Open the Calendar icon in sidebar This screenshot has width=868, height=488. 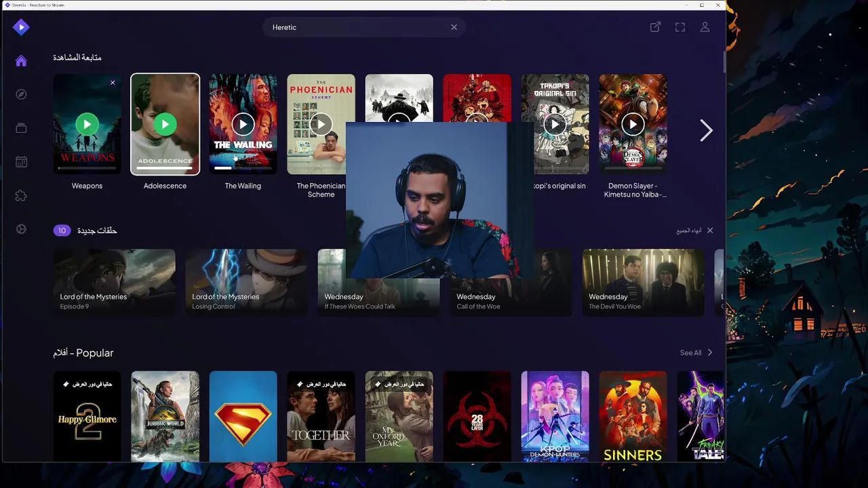click(21, 162)
